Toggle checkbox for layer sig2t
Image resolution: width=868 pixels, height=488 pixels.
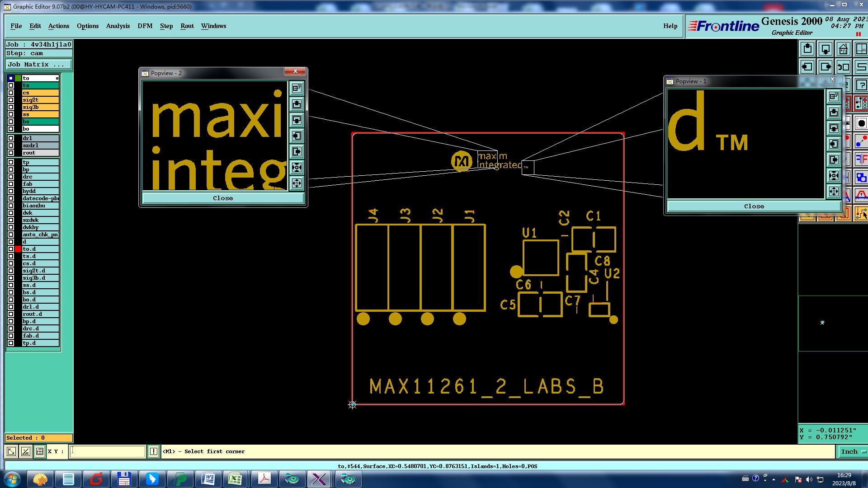(x=11, y=100)
